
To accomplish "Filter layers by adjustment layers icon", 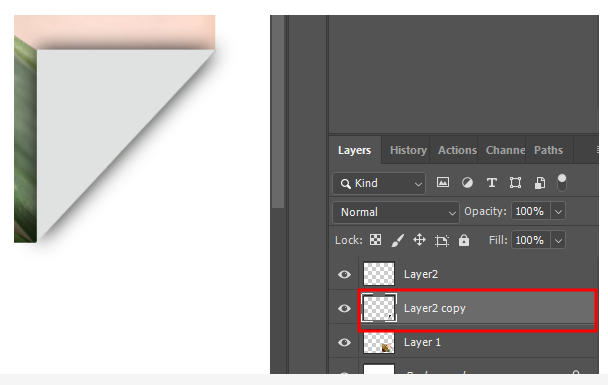I will click(467, 182).
